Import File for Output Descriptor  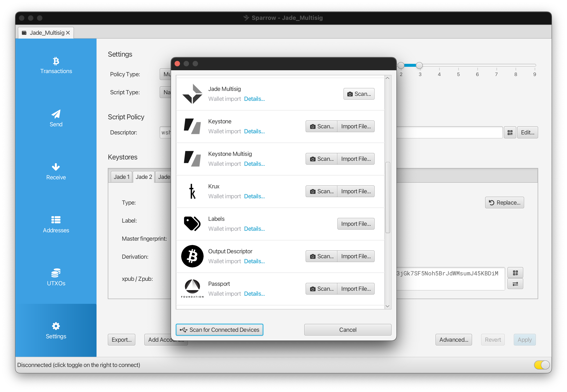tap(356, 256)
